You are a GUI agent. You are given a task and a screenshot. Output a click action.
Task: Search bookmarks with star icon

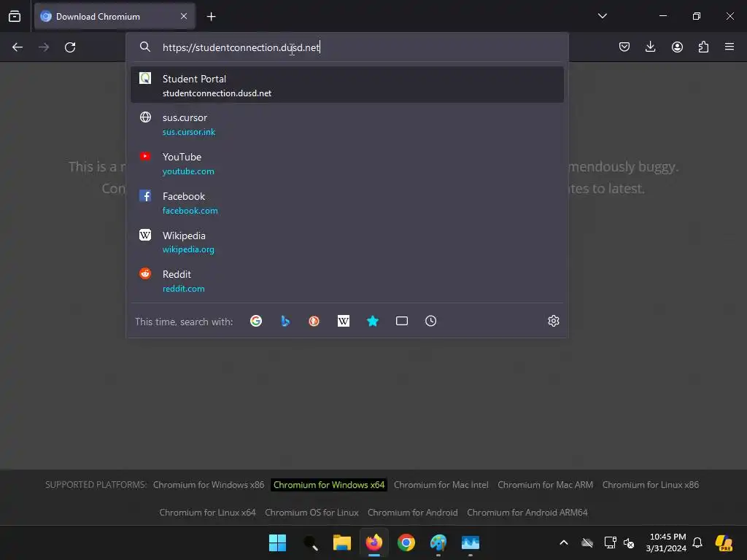[x=373, y=321]
